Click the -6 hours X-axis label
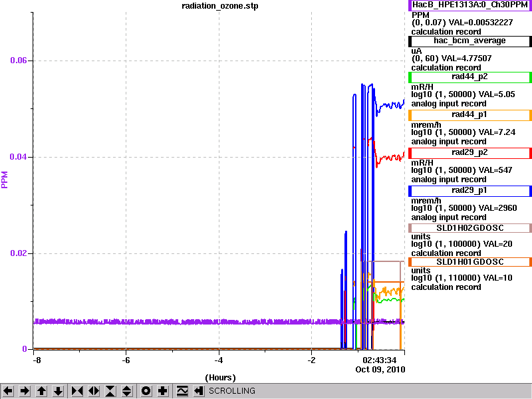 [x=126, y=360]
